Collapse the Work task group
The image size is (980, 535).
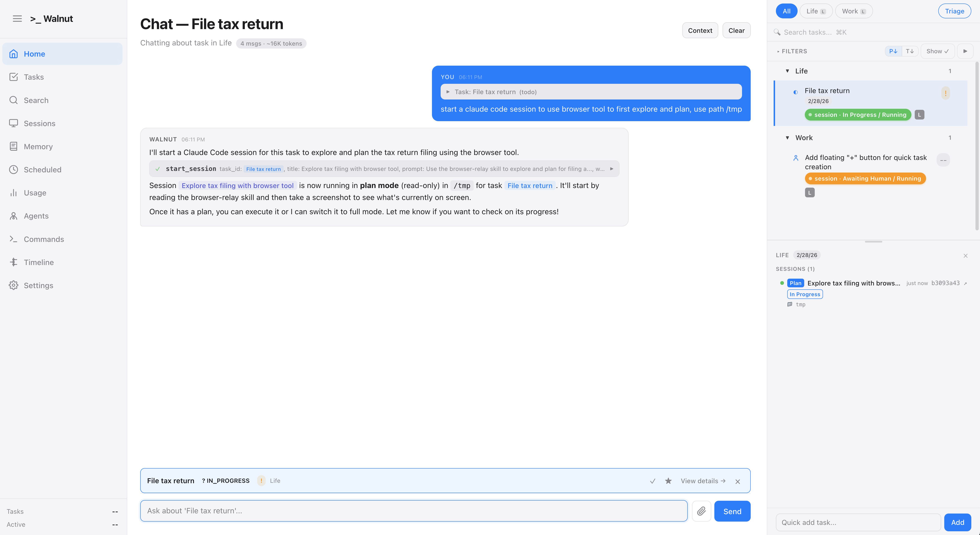pos(787,138)
